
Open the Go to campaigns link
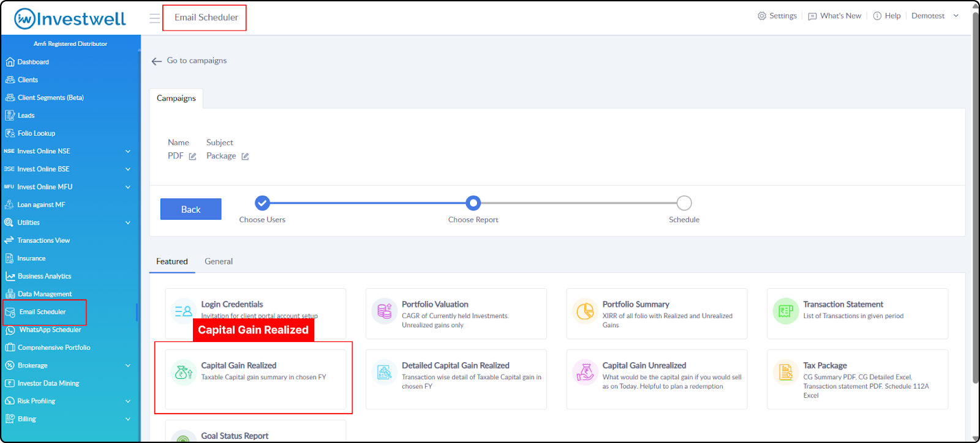[197, 61]
